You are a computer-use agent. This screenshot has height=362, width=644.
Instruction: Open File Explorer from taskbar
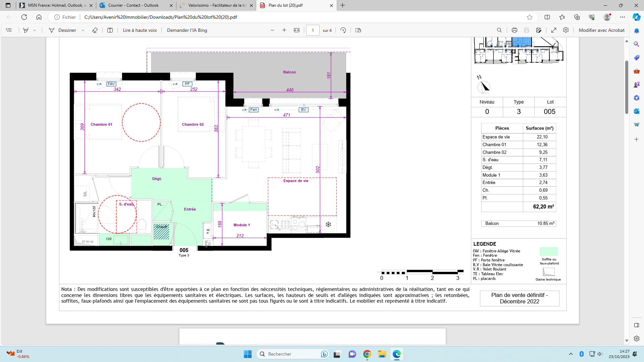(x=382, y=354)
